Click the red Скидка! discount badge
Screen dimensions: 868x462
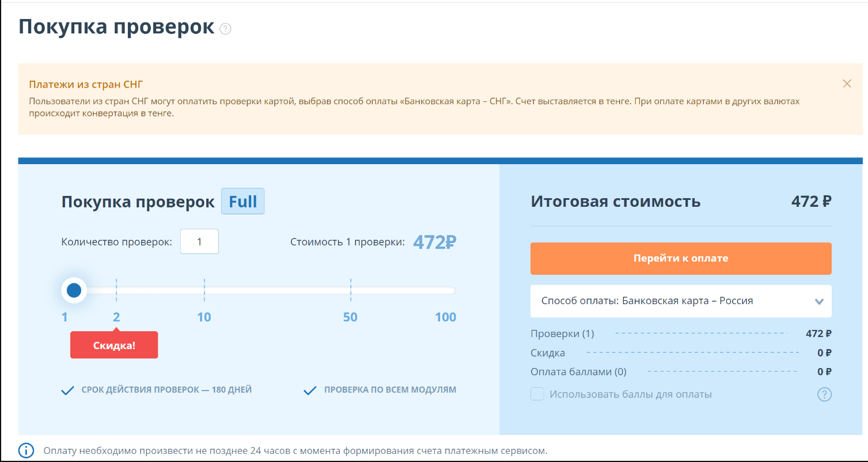114,346
